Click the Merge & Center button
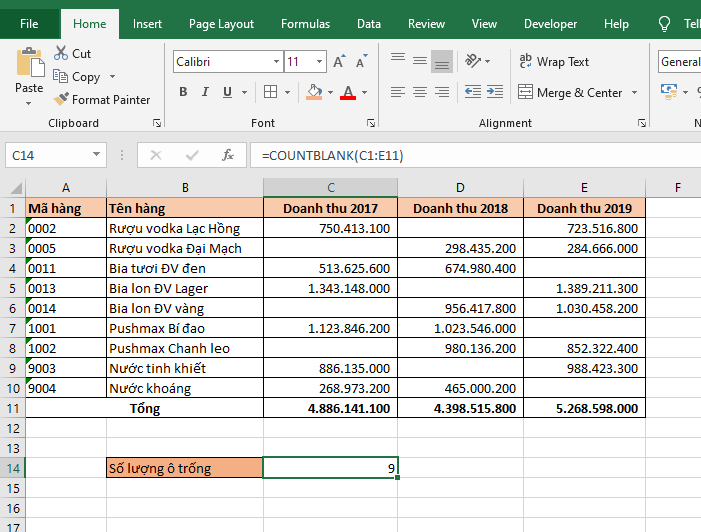Screen dimensions: 701x532 [569, 93]
